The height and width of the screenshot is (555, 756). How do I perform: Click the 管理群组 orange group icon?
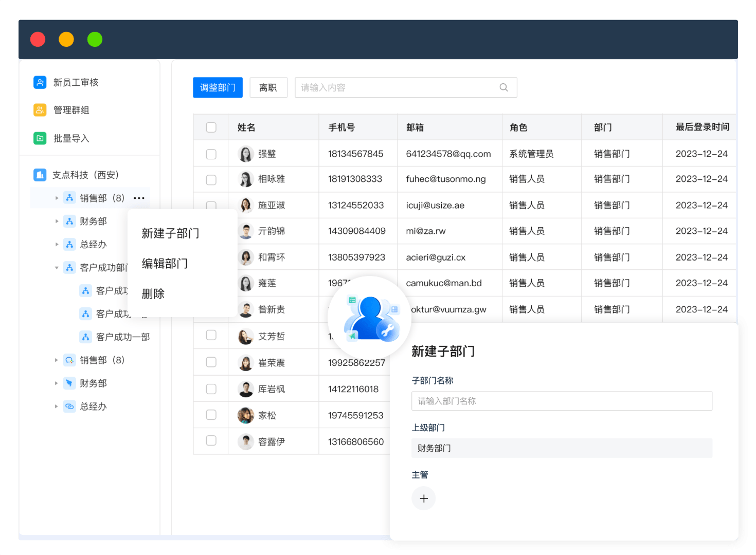(40, 110)
